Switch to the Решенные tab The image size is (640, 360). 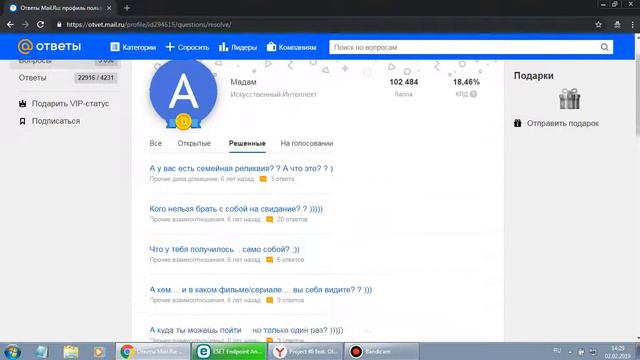[x=247, y=143]
